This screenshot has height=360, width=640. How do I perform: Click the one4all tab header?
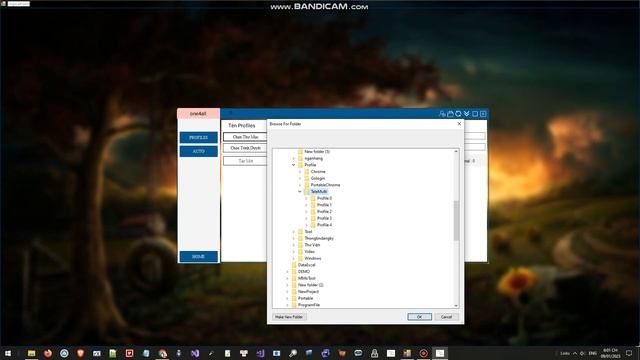[198, 113]
